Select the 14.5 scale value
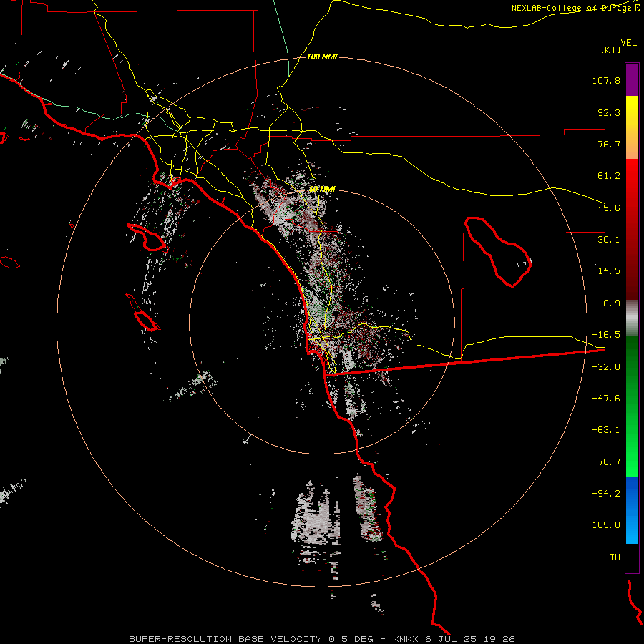Screen dimensions: 644x644 point(609,271)
